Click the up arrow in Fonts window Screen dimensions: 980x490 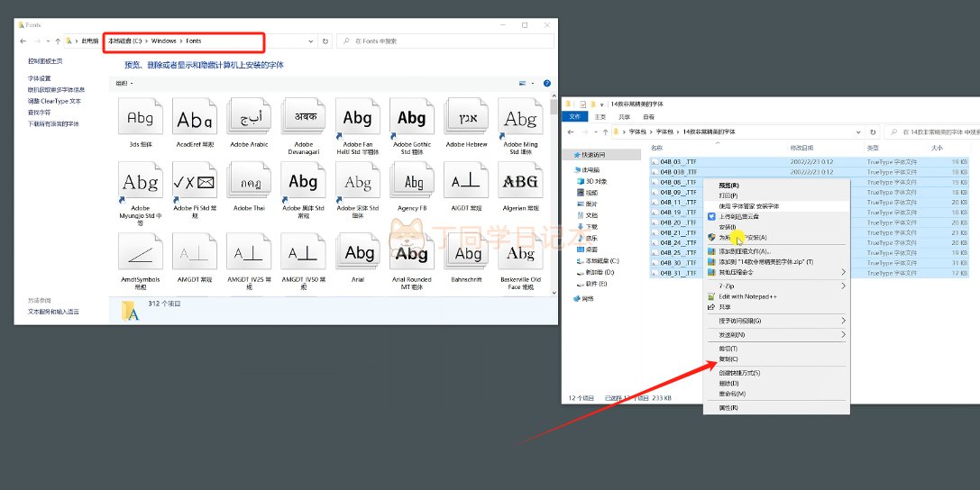coord(58,41)
